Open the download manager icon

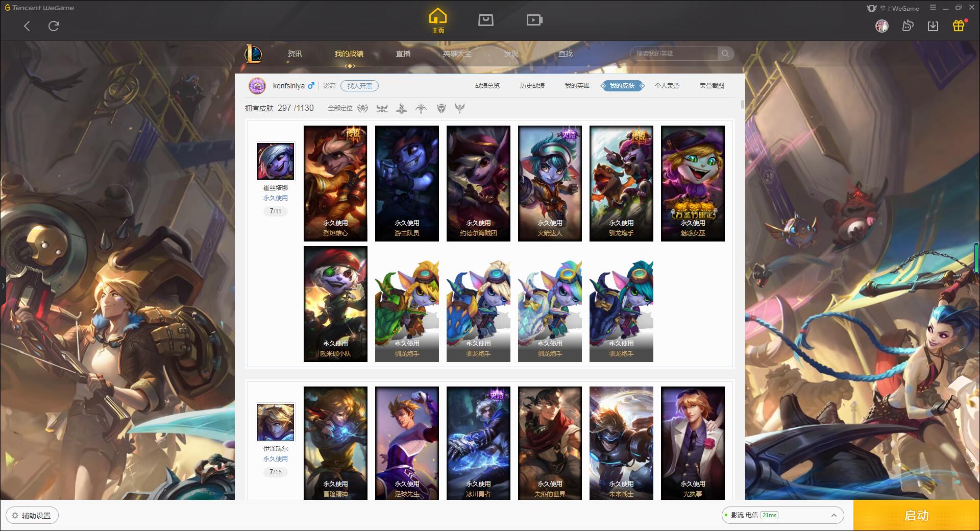[x=933, y=26]
